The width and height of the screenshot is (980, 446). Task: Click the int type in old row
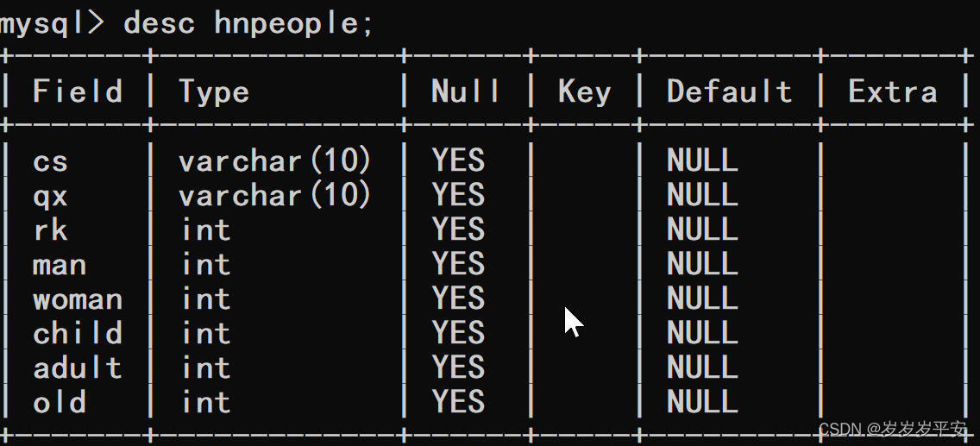click(205, 402)
